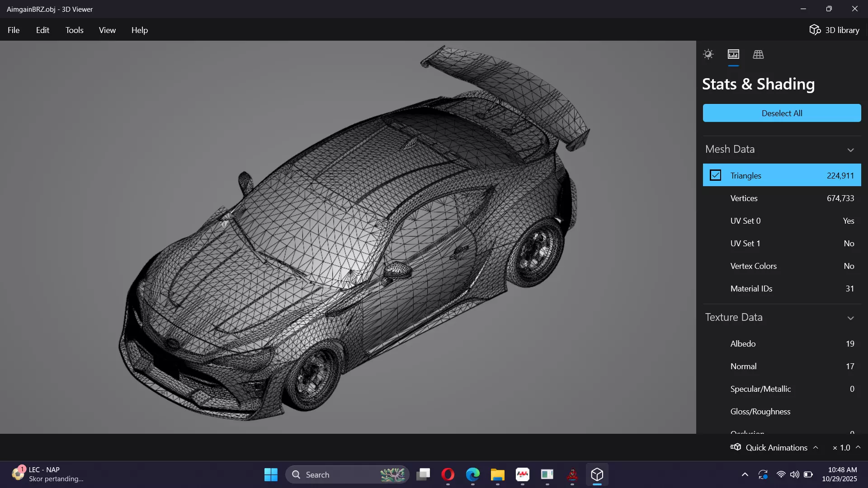
Task: Select the Vertices row
Action: (782, 198)
